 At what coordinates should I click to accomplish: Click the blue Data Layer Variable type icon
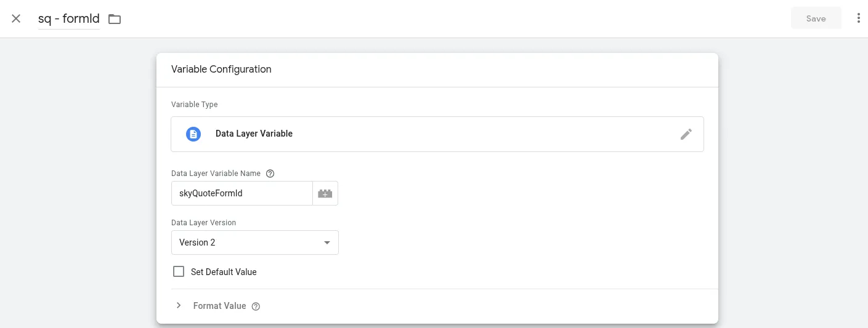click(193, 134)
